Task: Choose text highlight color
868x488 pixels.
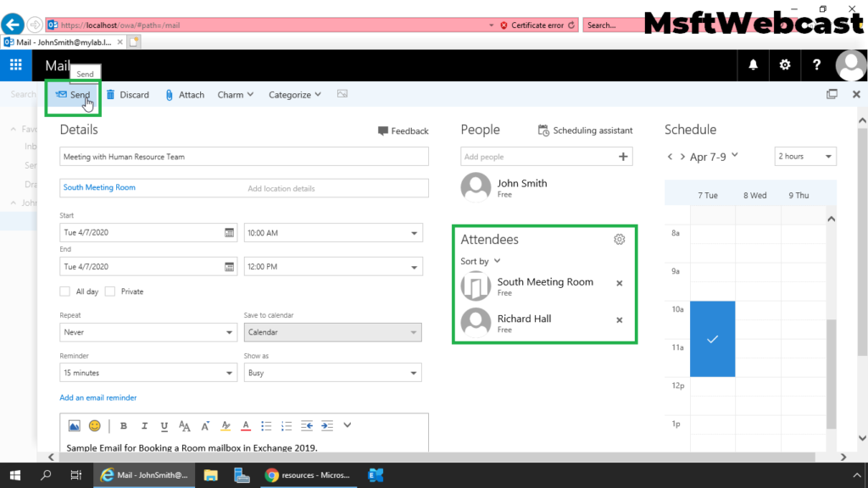Action: 225,425
